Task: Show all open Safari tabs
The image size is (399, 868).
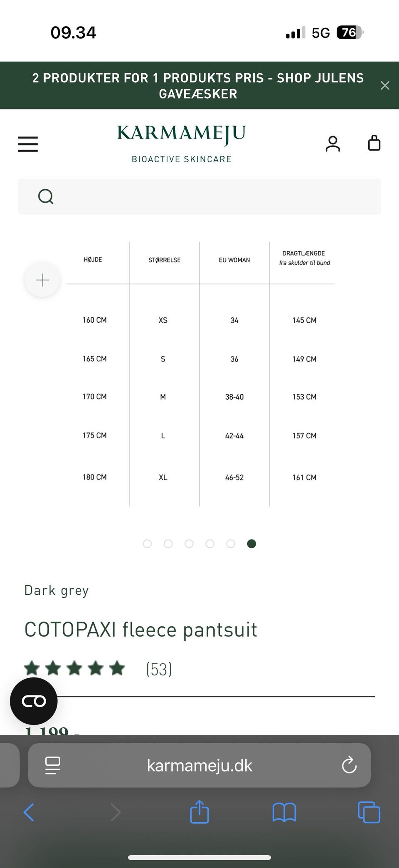Action: click(369, 812)
